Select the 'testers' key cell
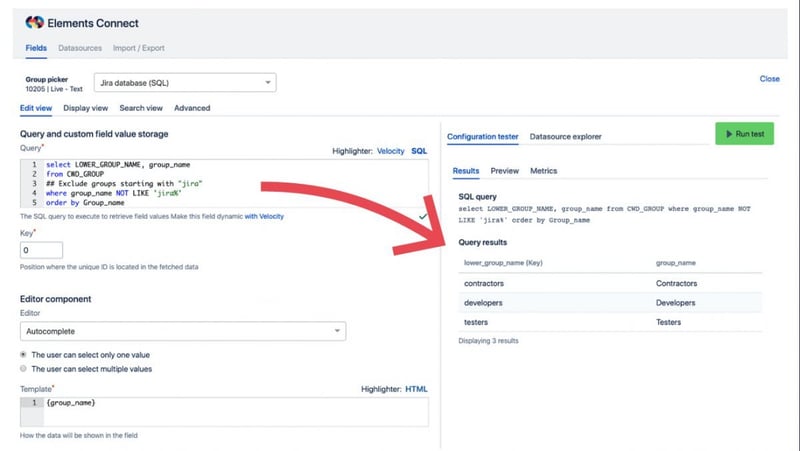The image size is (800, 451). pyautogui.click(x=476, y=322)
